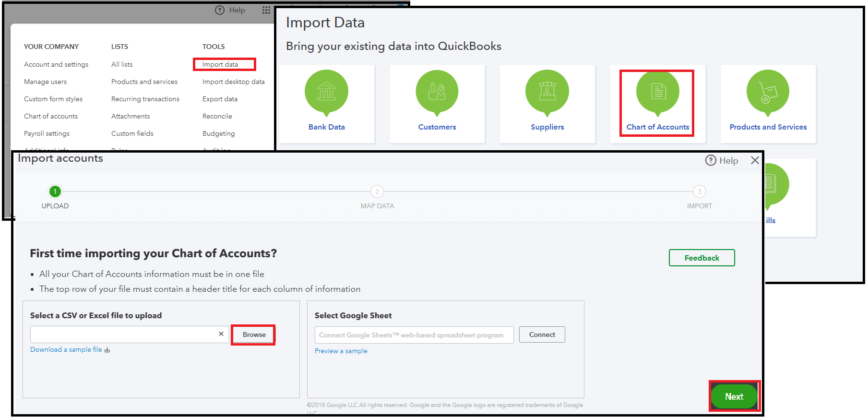Click the Connect button for Google Sheets

[542, 334]
